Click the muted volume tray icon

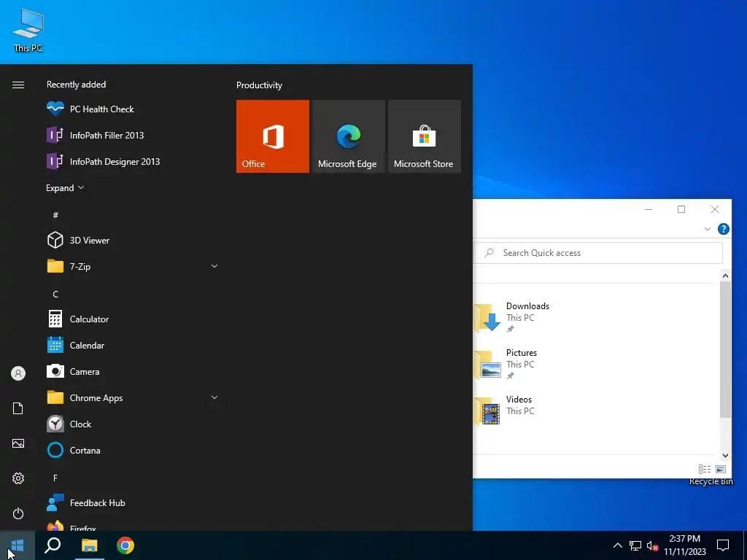pos(653,545)
